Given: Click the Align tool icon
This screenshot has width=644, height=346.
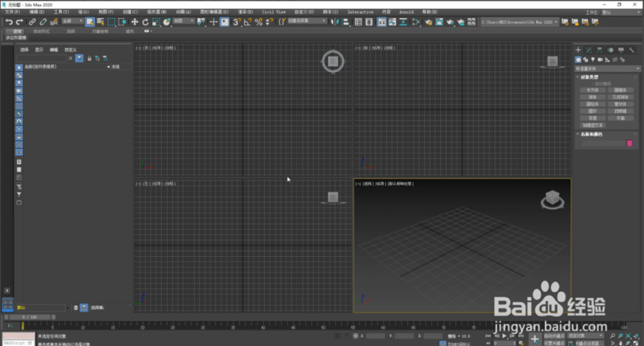Looking at the screenshot, I should coord(345,22).
